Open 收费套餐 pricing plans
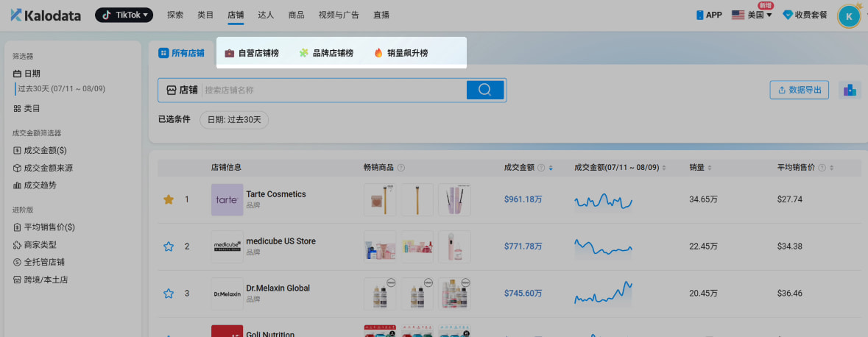The height and width of the screenshot is (337, 868). click(x=805, y=15)
